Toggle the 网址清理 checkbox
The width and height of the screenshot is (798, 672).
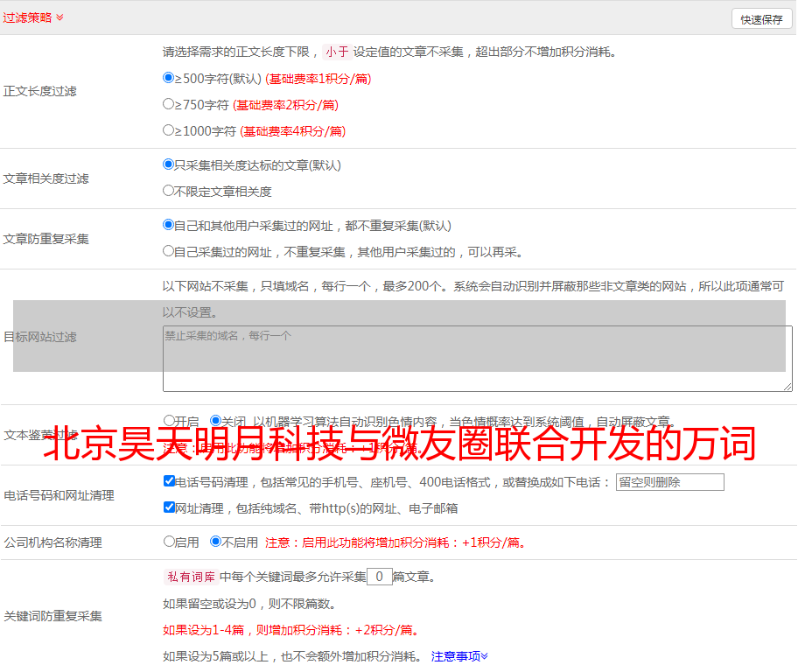click(169, 507)
